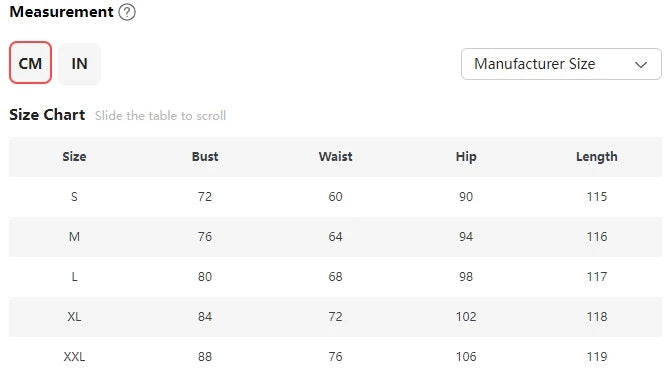Switch measurement units to CM
Screen dimensions: 665x374
click(31, 63)
